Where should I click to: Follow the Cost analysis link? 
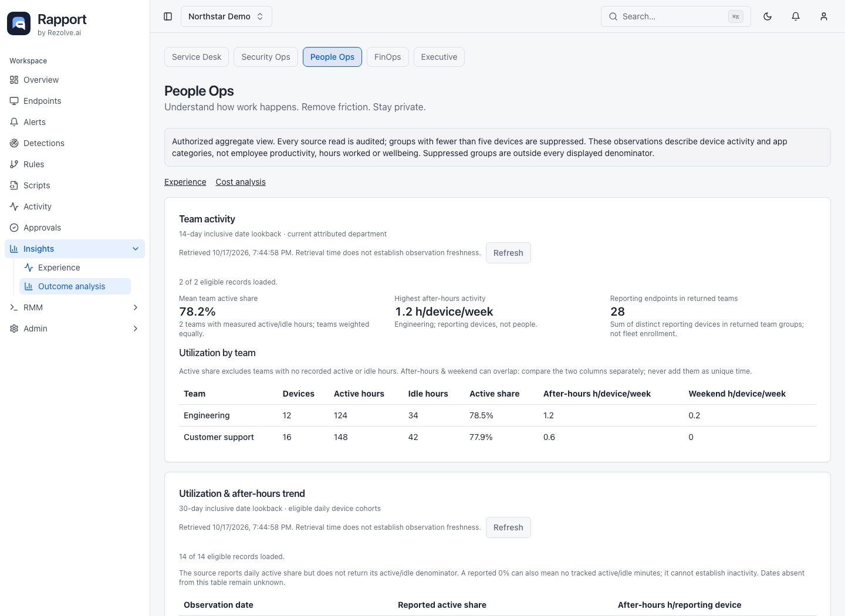[x=241, y=182]
